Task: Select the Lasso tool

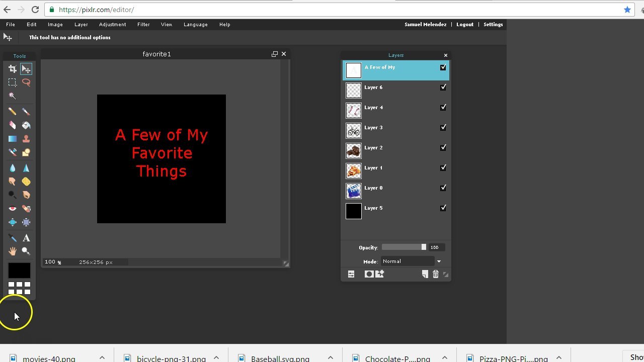Action: (26, 82)
